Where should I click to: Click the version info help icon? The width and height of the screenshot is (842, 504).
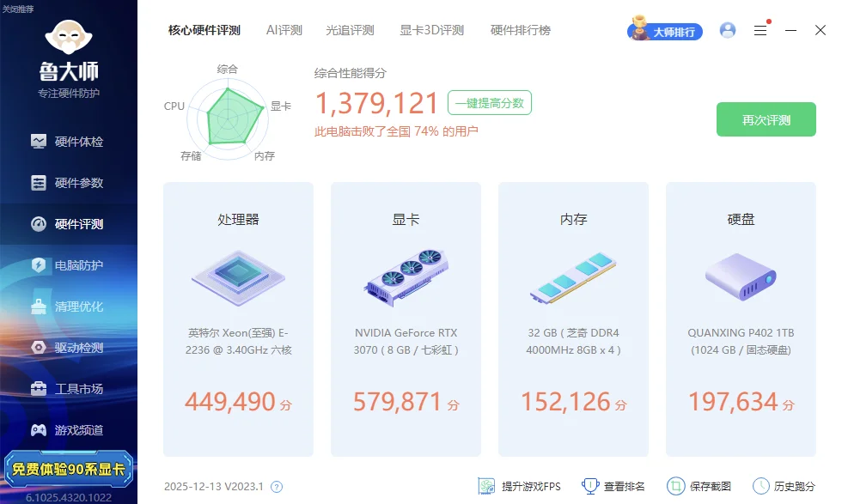pos(277,487)
